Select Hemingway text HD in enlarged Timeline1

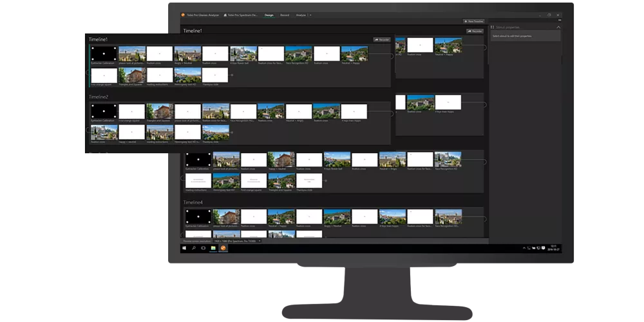pyautogui.click(x=187, y=77)
